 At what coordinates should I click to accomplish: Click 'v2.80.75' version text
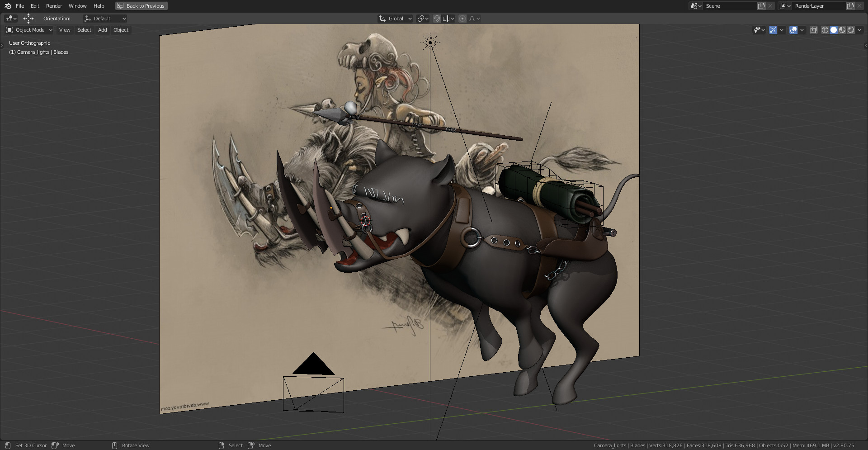(x=844, y=445)
